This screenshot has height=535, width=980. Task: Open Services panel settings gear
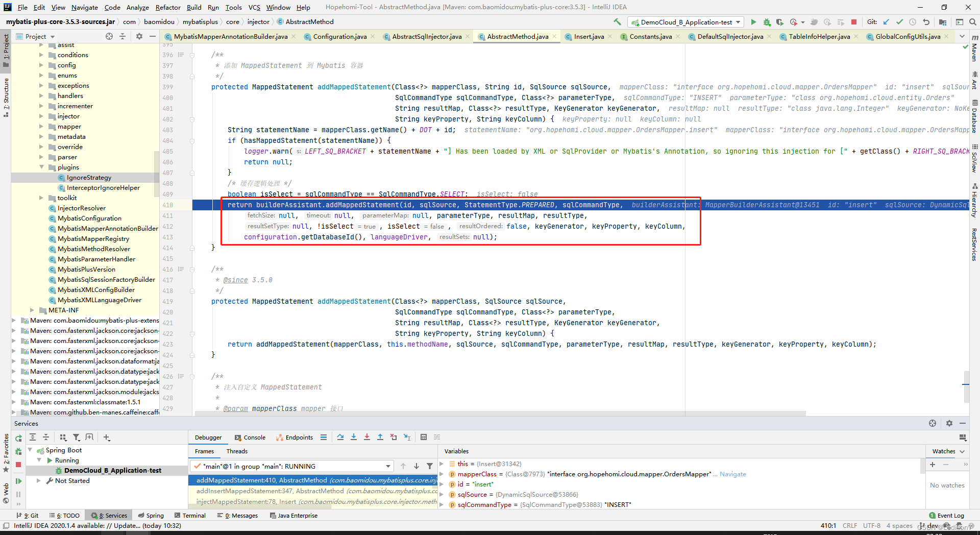tap(949, 423)
